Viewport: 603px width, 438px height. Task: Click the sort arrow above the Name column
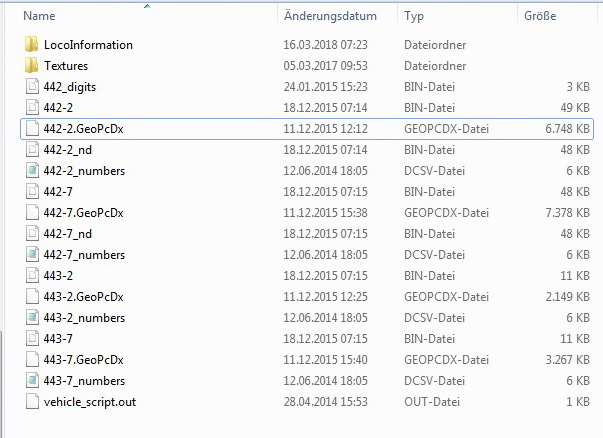tap(147, 6)
